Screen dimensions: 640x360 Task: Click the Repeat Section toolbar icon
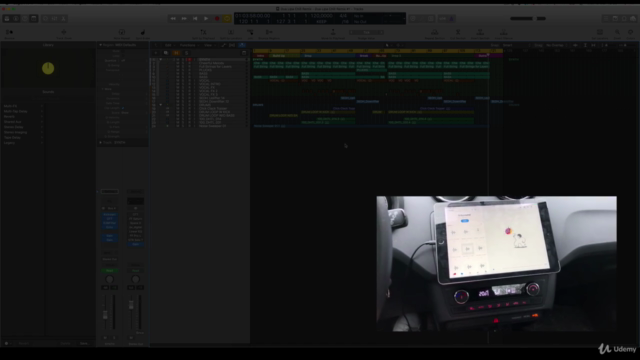pos(435,33)
